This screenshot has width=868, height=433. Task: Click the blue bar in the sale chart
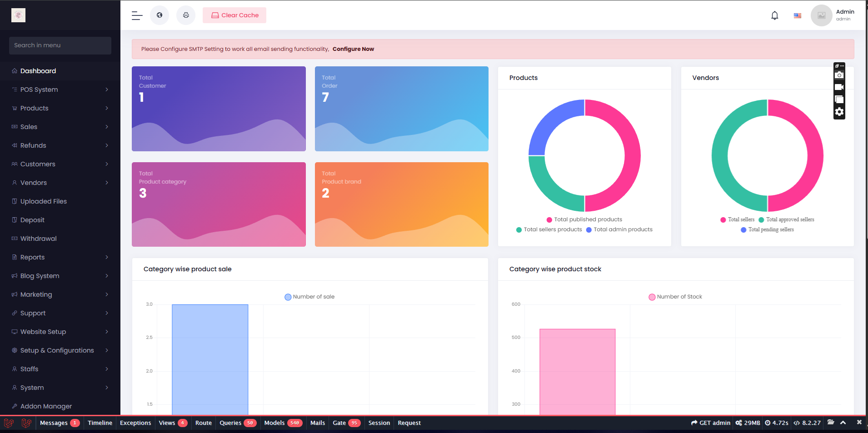[210, 359]
